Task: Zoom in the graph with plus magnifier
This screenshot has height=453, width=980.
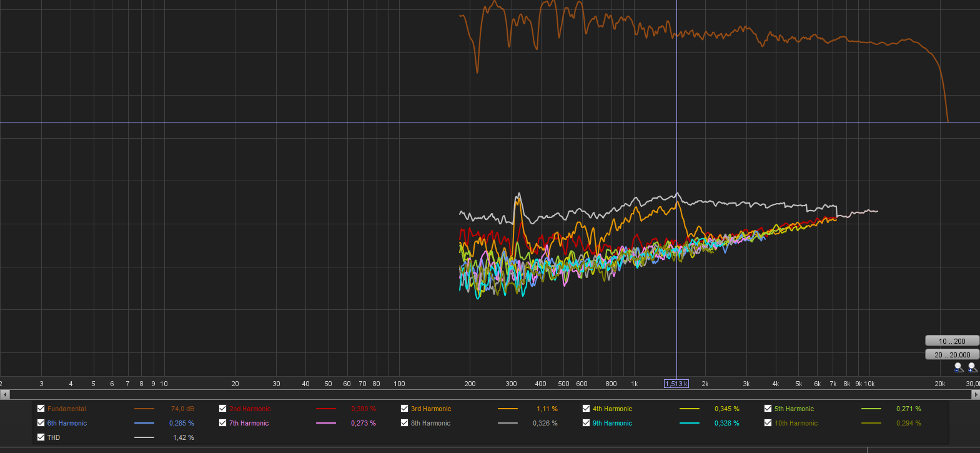Action: (x=973, y=367)
